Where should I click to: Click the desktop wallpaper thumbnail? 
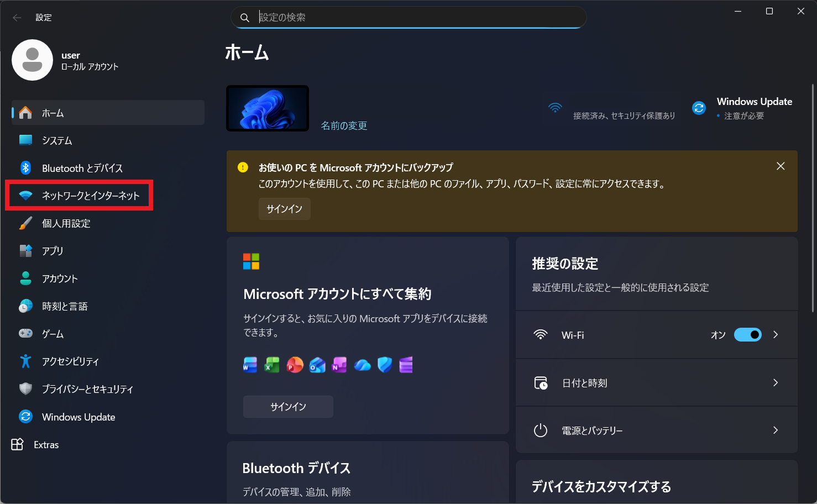click(268, 108)
